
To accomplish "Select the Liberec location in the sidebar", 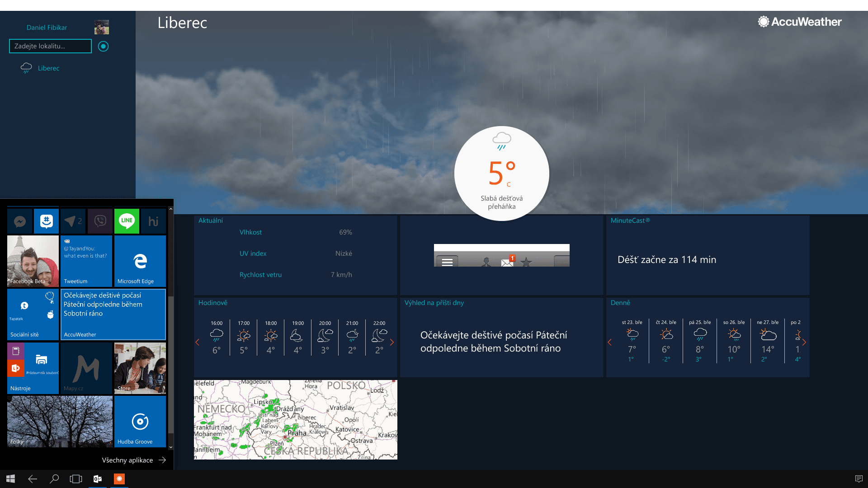I will pyautogui.click(x=48, y=68).
